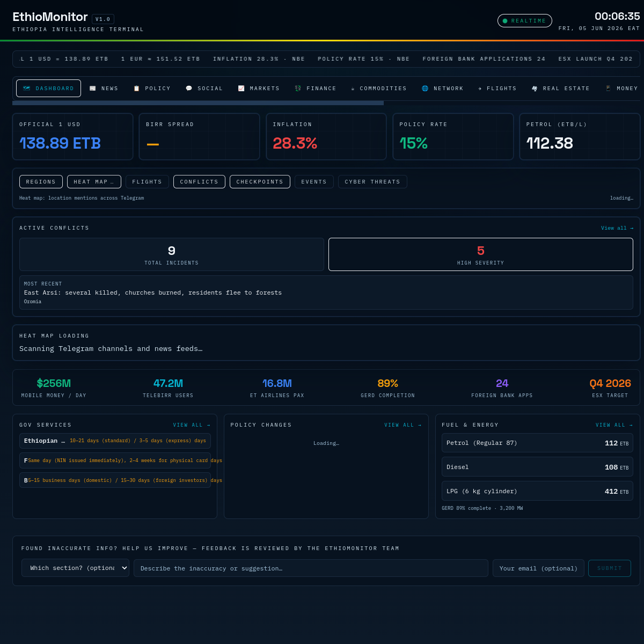Viewport: 644px width, 644px height.
Task: Open the Dashboard tab with map icon
Action: click(48, 89)
